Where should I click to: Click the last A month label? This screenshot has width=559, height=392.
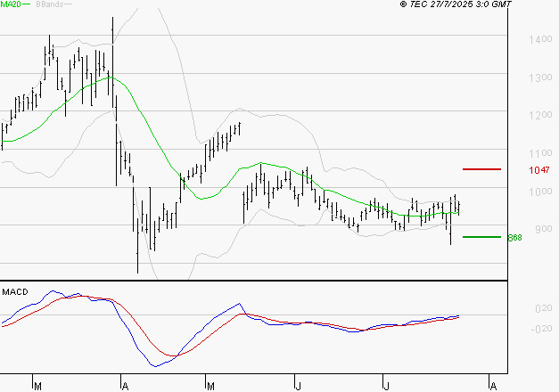(x=493, y=387)
